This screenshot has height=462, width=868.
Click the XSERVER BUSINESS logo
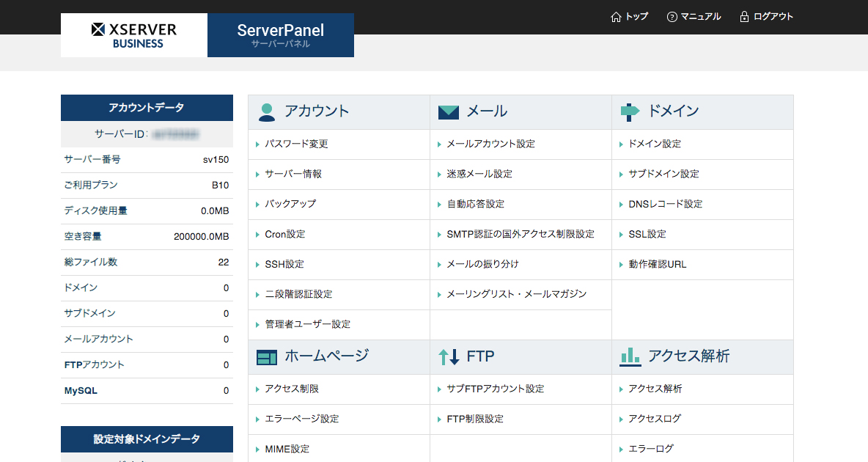pyautogui.click(x=134, y=35)
